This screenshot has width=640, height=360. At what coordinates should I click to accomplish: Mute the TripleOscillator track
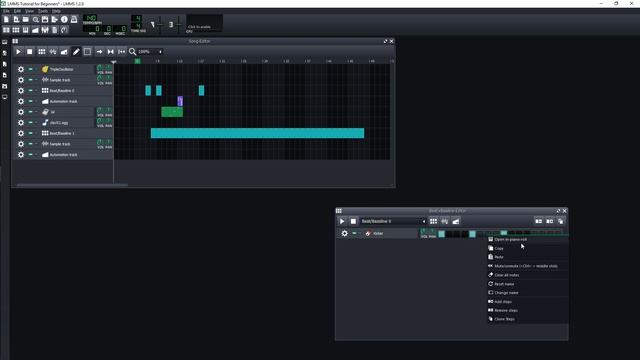click(30, 69)
